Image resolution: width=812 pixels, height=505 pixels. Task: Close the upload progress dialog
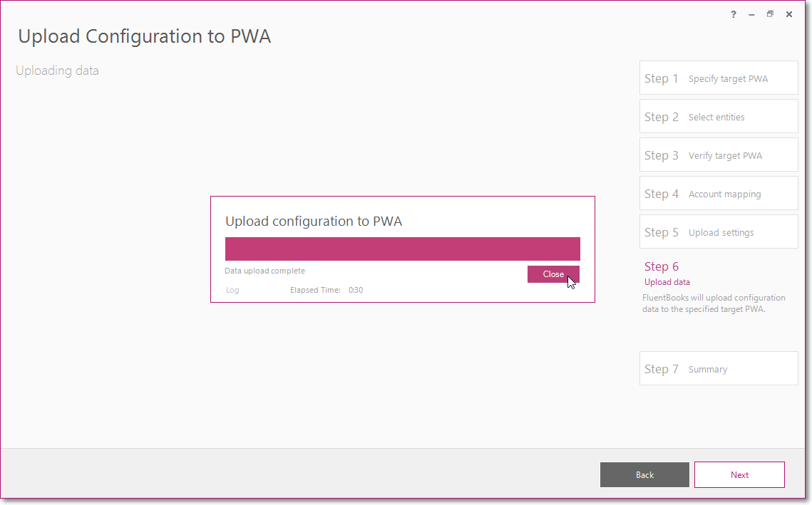click(553, 274)
